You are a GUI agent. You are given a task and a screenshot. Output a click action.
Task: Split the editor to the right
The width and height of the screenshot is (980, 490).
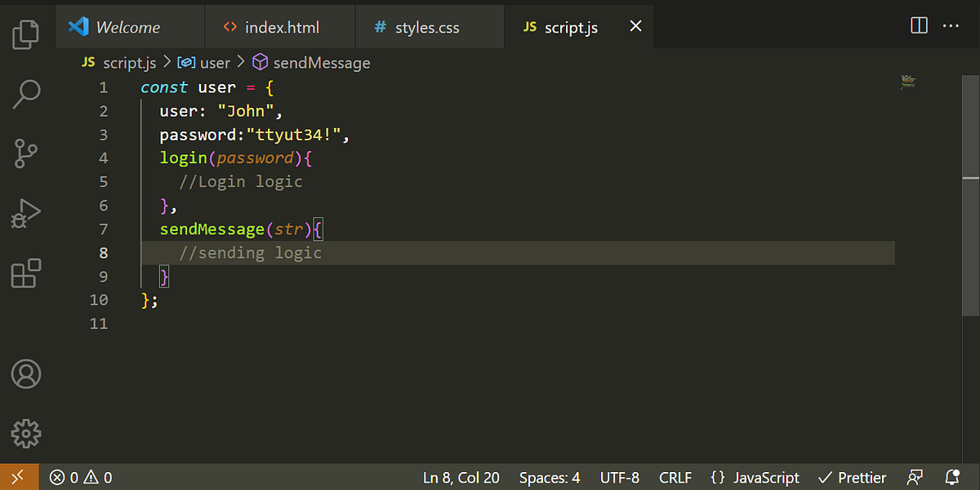pos(919,26)
